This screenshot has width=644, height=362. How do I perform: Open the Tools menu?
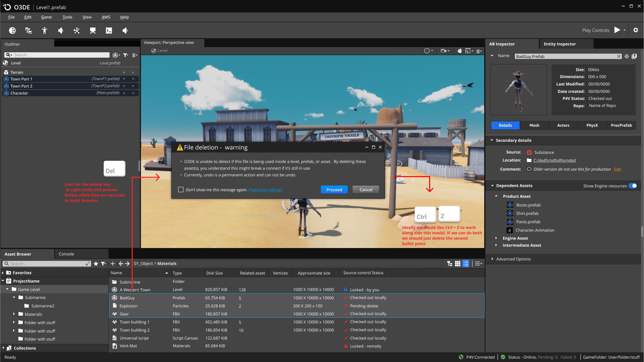pyautogui.click(x=67, y=17)
